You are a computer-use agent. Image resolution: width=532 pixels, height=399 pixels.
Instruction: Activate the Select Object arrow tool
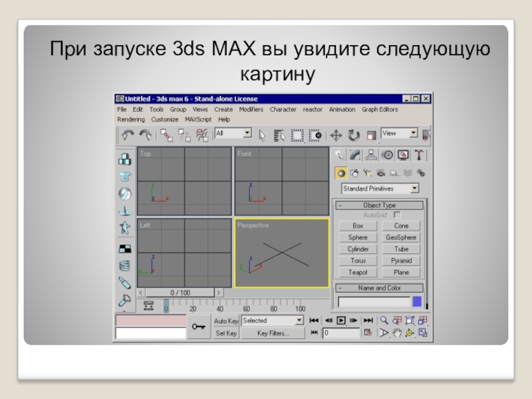click(x=261, y=136)
